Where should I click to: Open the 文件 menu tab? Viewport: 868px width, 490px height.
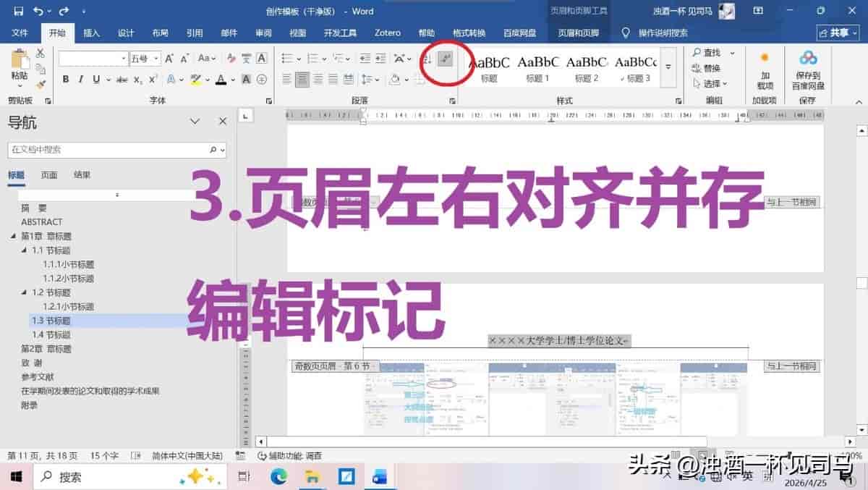tap(20, 33)
